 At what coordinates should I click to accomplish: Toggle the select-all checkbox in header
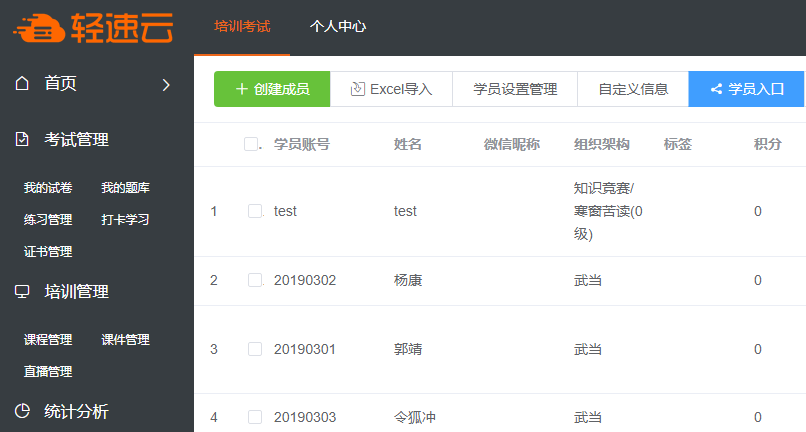coord(251,144)
